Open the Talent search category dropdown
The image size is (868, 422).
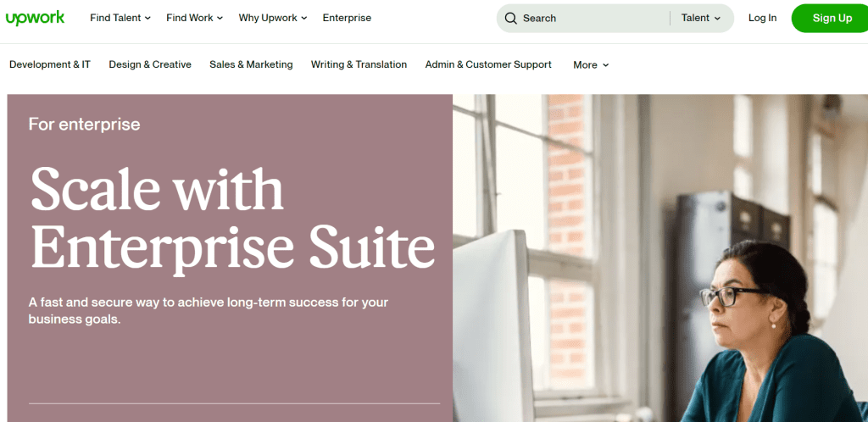pyautogui.click(x=701, y=19)
